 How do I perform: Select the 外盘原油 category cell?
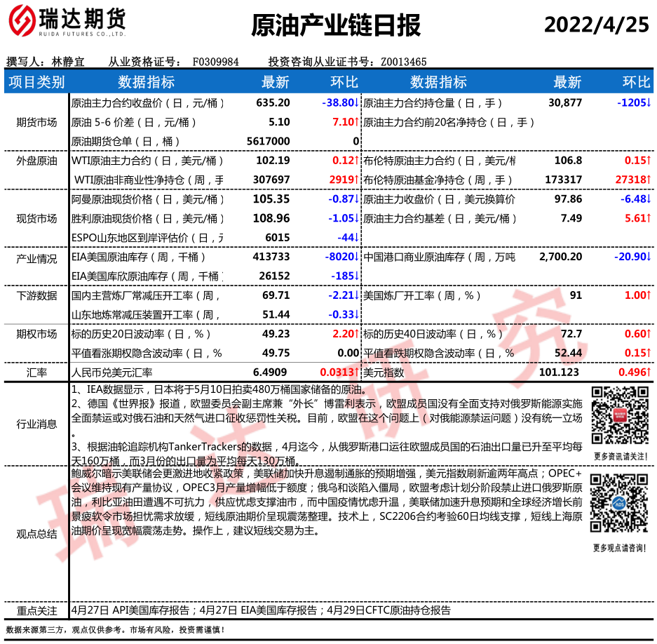[36, 161]
